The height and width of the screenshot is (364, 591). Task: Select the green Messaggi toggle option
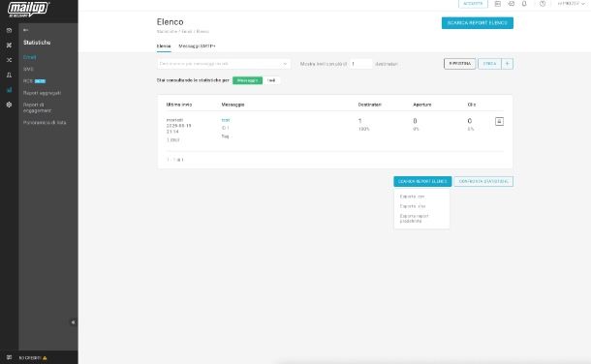coord(247,80)
